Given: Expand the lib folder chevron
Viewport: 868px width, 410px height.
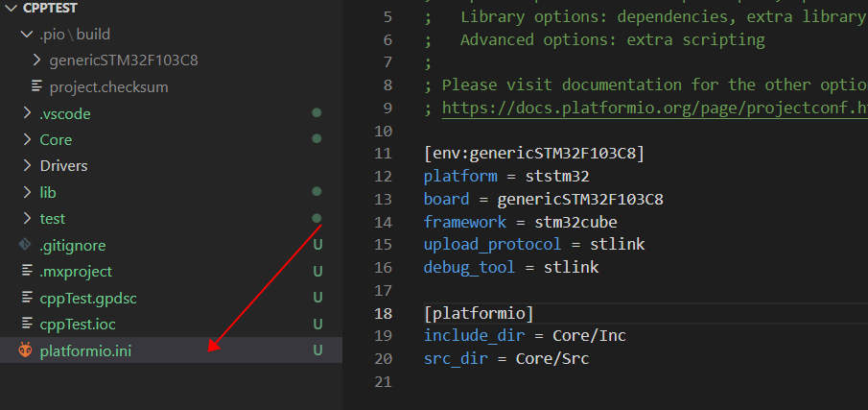Looking at the screenshot, I should click(x=27, y=192).
